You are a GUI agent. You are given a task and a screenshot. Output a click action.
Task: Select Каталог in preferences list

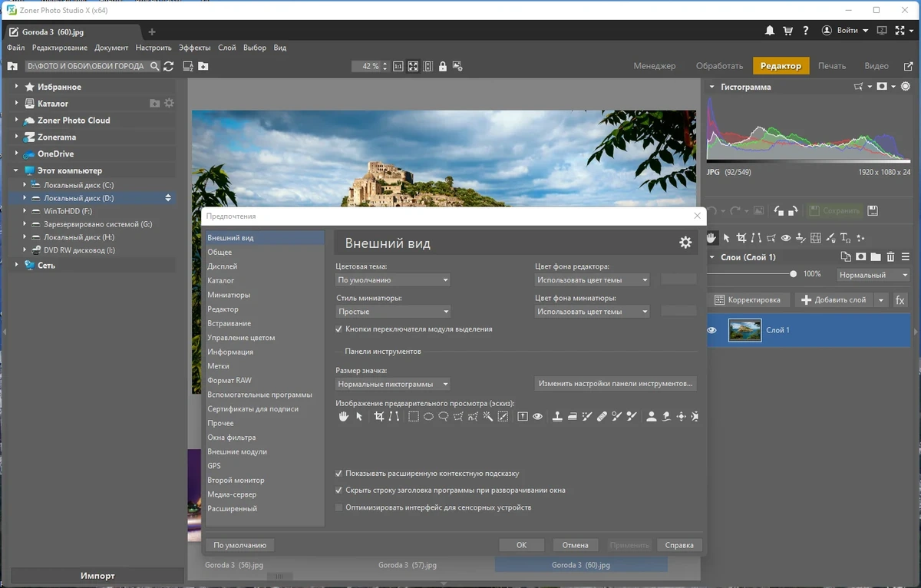tap(264, 281)
